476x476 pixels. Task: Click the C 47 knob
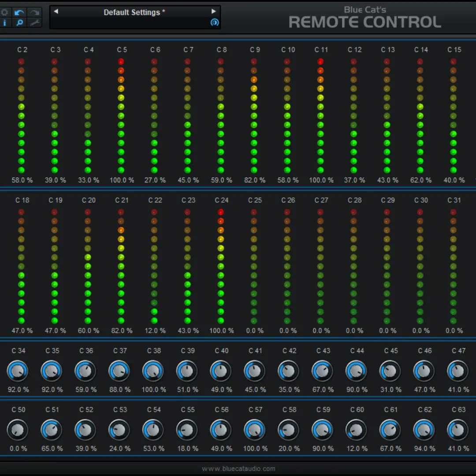(x=458, y=371)
